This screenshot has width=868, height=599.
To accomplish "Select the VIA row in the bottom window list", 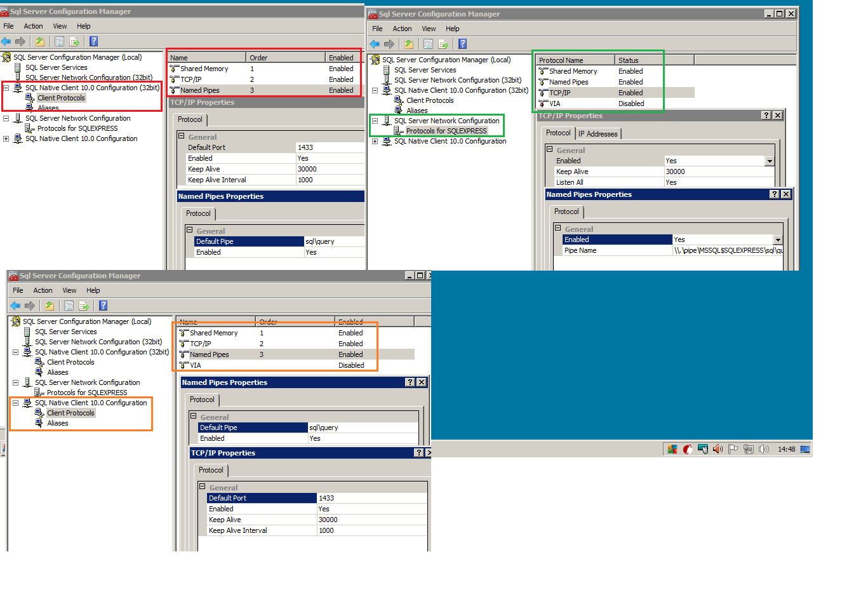I will click(297, 365).
